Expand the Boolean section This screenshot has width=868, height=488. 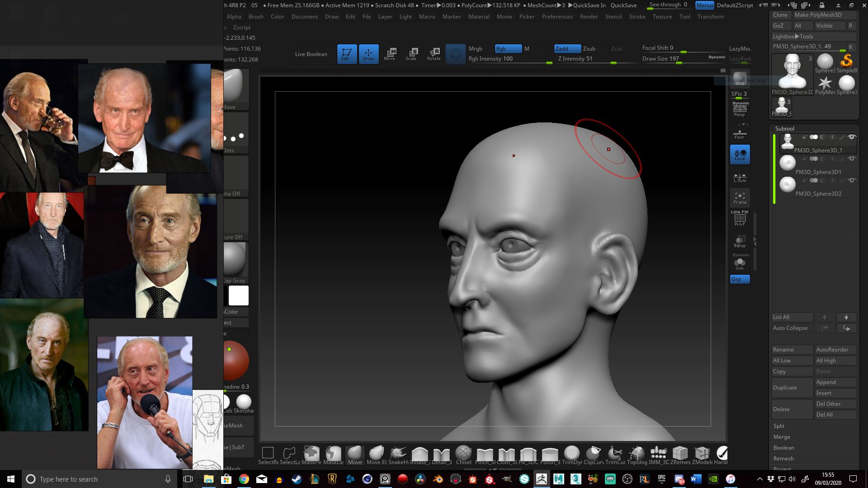[x=783, y=447]
